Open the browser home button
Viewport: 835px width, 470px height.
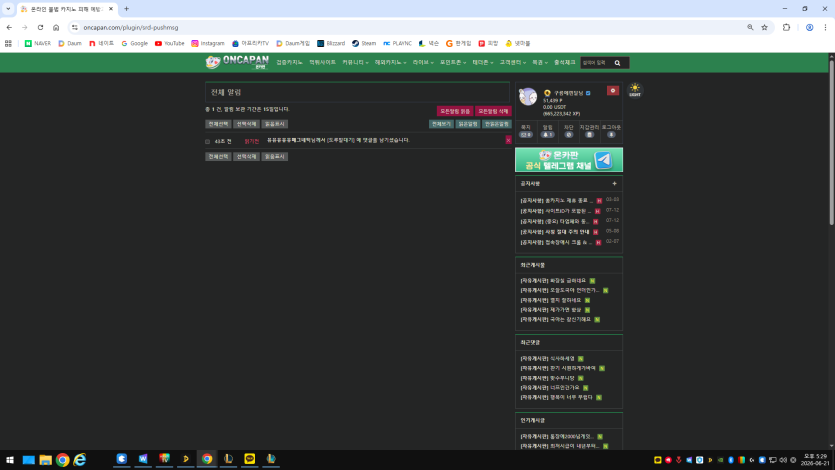[x=56, y=27]
